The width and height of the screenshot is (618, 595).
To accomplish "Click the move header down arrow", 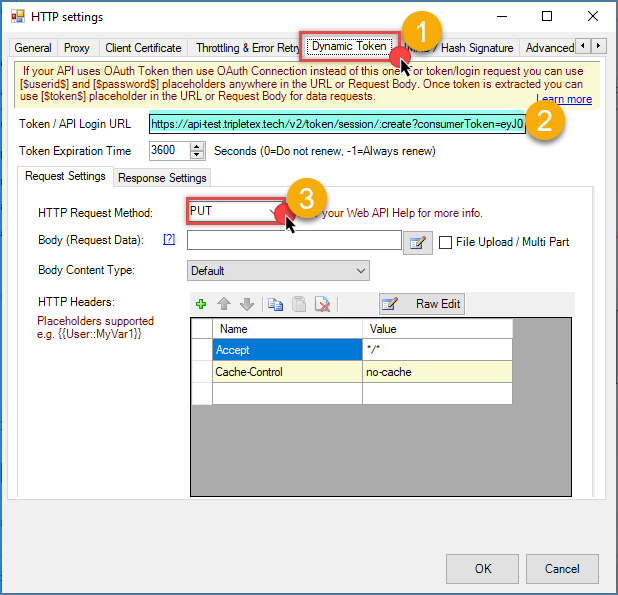I will click(246, 304).
